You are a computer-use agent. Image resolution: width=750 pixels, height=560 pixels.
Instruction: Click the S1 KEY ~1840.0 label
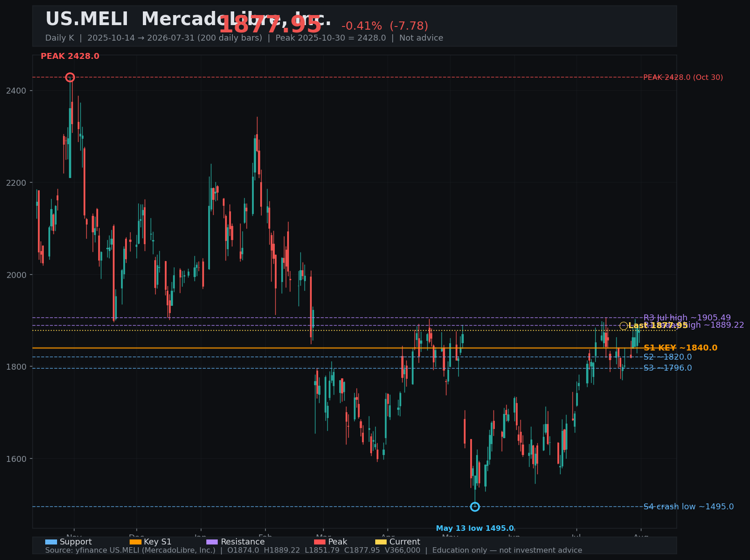click(680, 348)
